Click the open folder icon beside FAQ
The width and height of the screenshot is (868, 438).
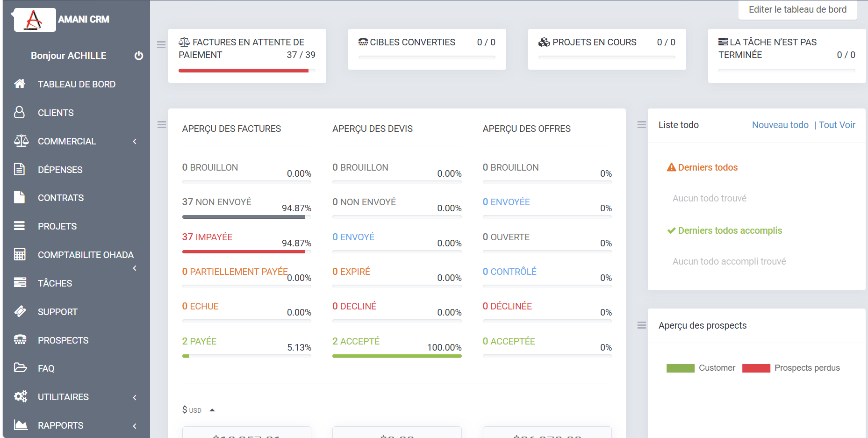[20, 368]
